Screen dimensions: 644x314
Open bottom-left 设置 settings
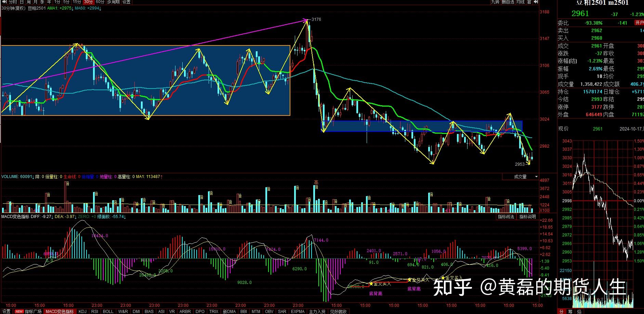(x=6, y=312)
